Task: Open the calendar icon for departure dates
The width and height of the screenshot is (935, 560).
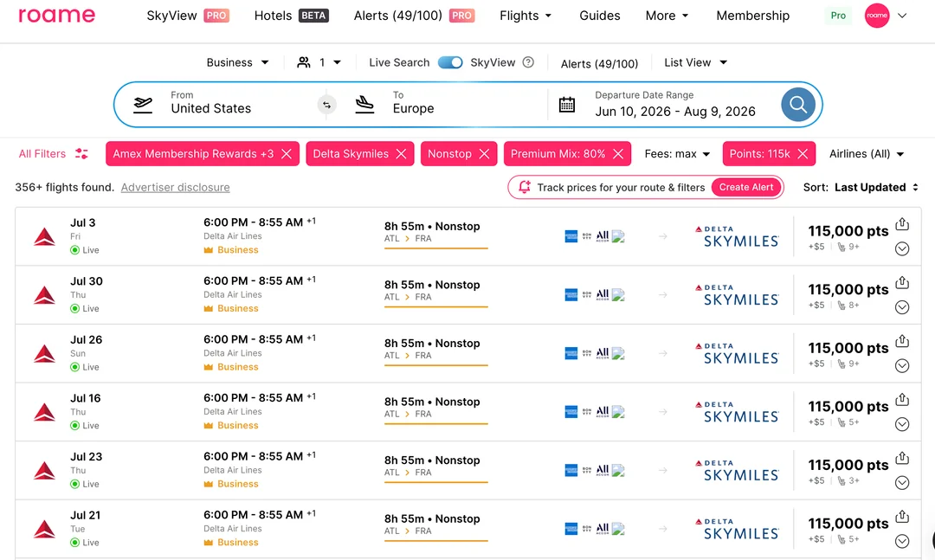Action: (566, 105)
